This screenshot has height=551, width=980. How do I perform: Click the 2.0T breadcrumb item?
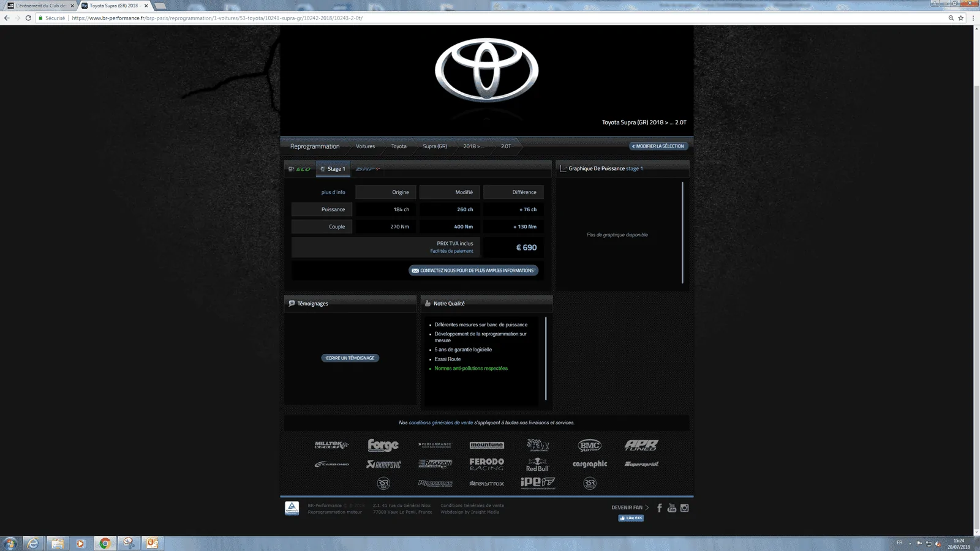[x=506, y=146]
